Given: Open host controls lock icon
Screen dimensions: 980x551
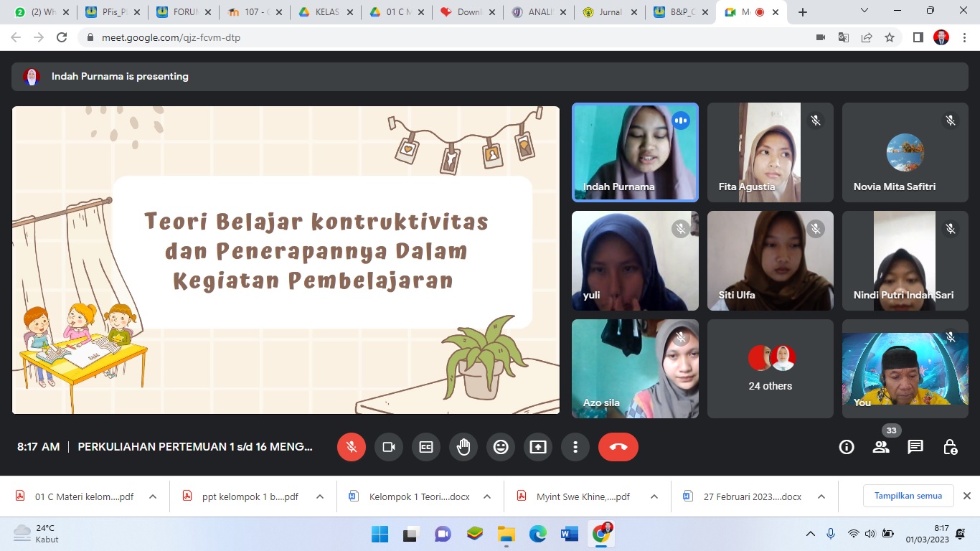Looking at the screenshot, I should click(x=950, y=447).
